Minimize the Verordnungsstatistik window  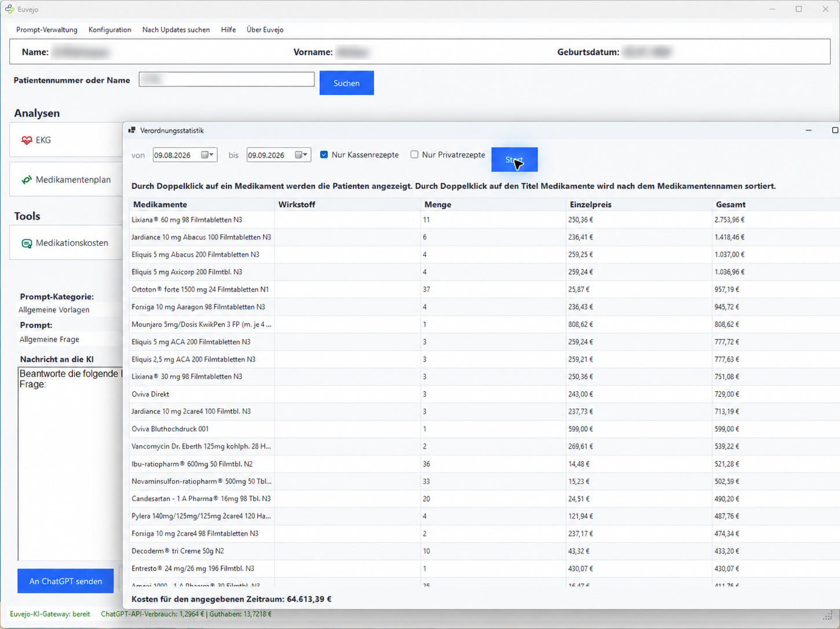809,130
